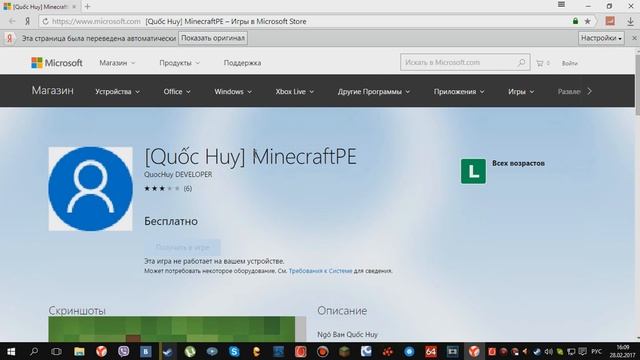Open taskbar search magnifier

click(x=34, y=351)
